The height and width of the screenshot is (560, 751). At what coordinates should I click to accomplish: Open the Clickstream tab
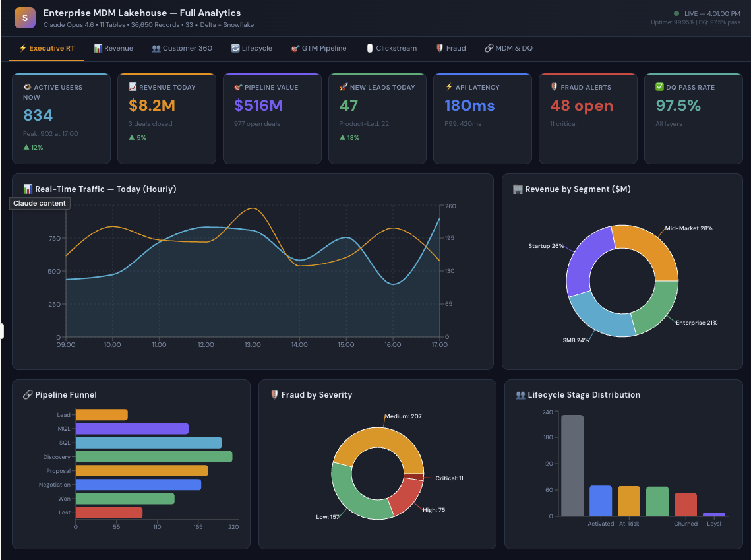[x=392, y=48]
